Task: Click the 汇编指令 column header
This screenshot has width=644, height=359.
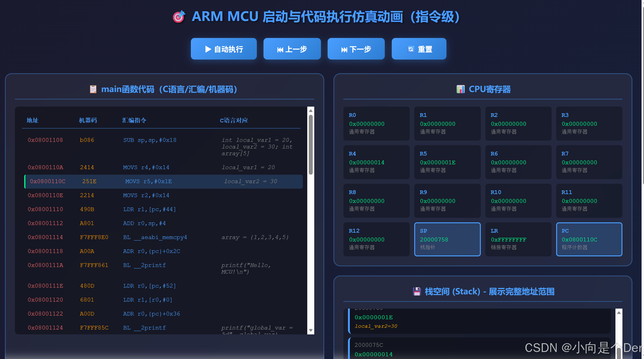Action: click(134, 120)
